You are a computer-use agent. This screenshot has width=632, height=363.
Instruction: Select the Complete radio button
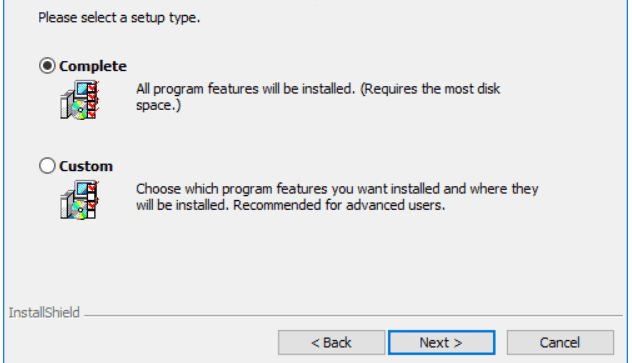pos(47,65)
